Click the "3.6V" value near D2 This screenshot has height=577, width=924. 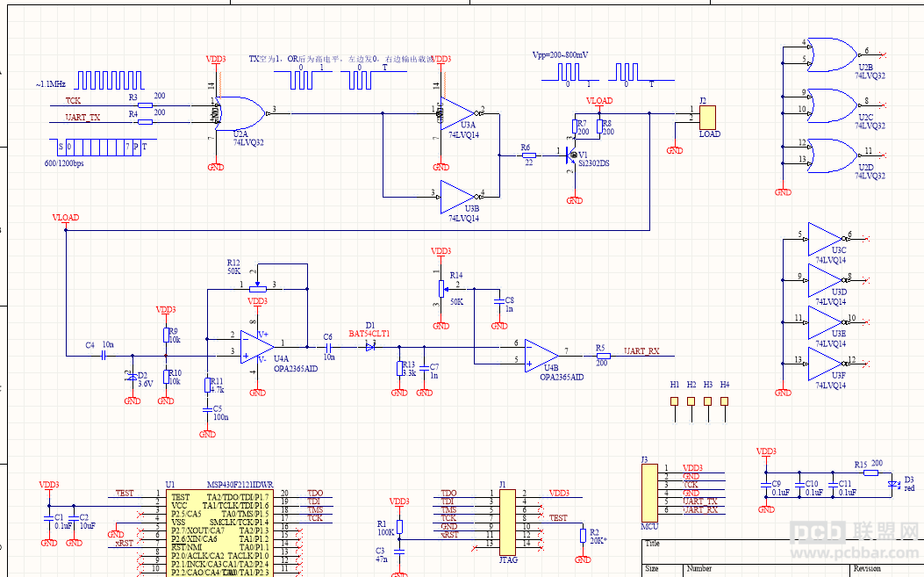[x=146, y=384]
